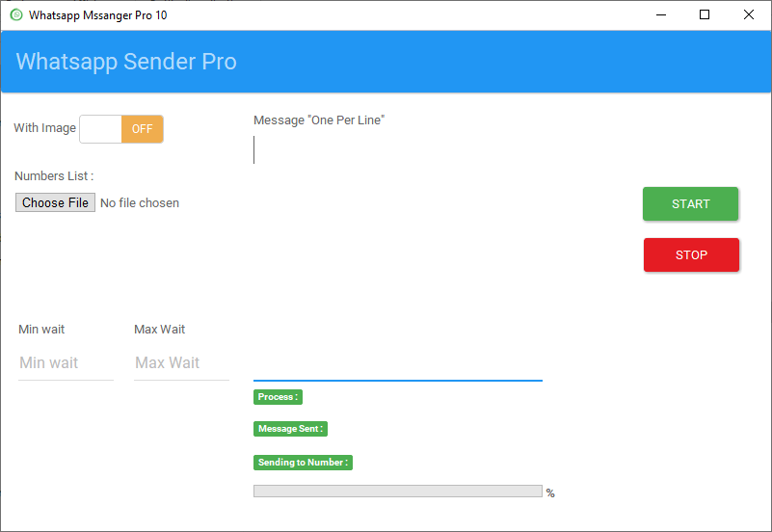
Task: Toggle the With Image OFF switch
Action: point(121,129)
